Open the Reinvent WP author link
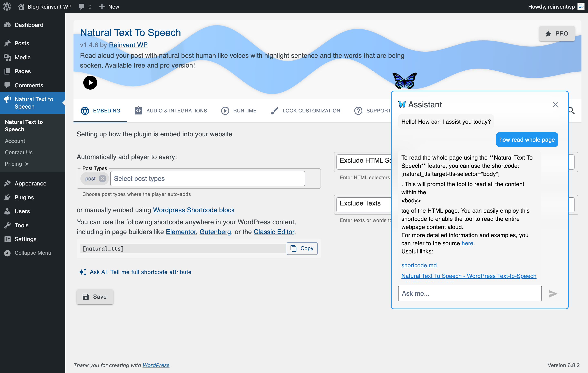Screen dimensions: 588x373 coord(128,45)
